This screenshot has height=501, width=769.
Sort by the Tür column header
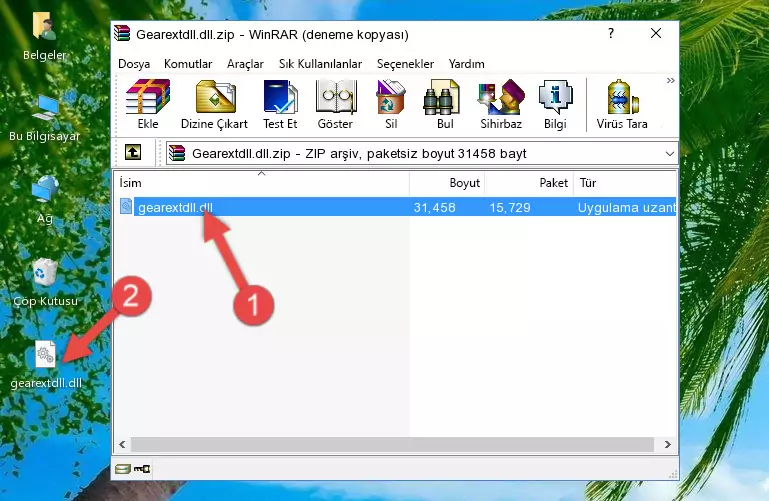tap(625, 183)
